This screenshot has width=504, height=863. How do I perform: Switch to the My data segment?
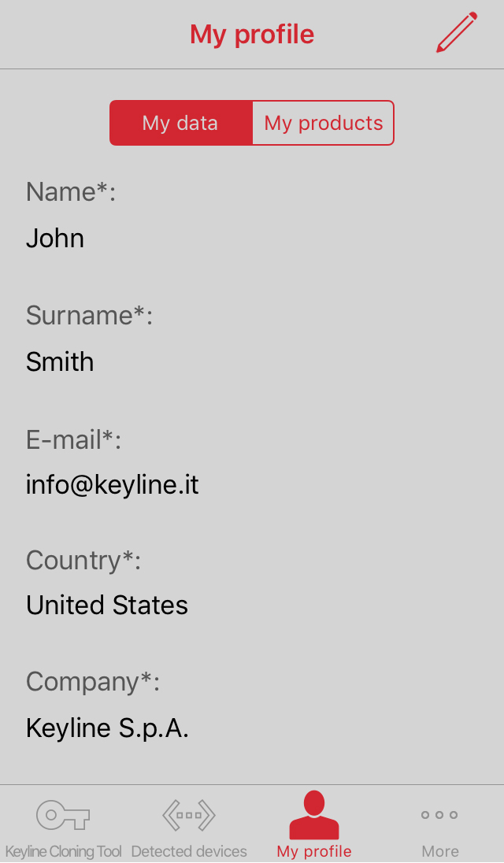180,123
